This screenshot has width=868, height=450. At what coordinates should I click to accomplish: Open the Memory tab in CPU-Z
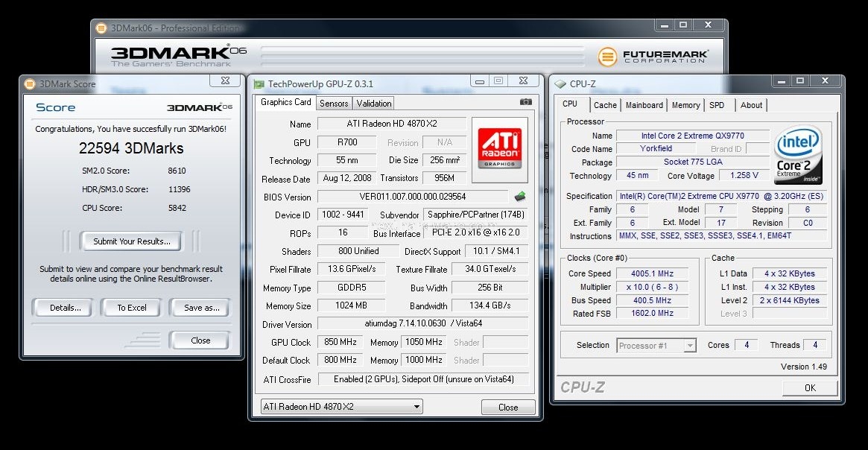point(686,105)
